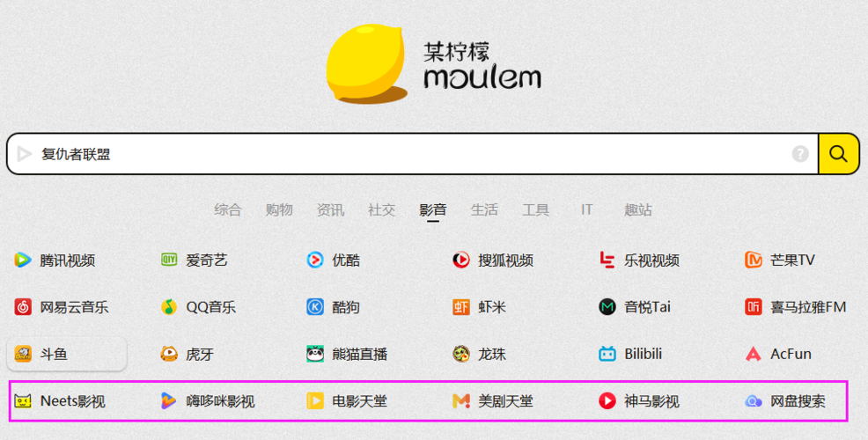The image size is (868, 440).
Task: Open the 网易云音乐 link text
Action: point(74,307)
